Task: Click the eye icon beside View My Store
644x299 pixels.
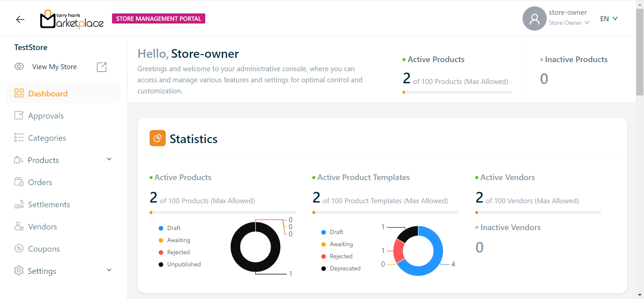Action: coord(19,67)
